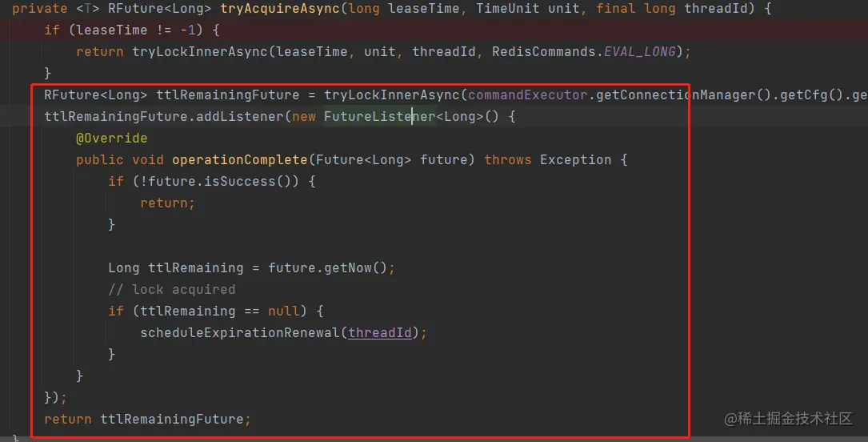868x442 pixels.
Task: Click the void return type
Action: (x=148, y=159)
